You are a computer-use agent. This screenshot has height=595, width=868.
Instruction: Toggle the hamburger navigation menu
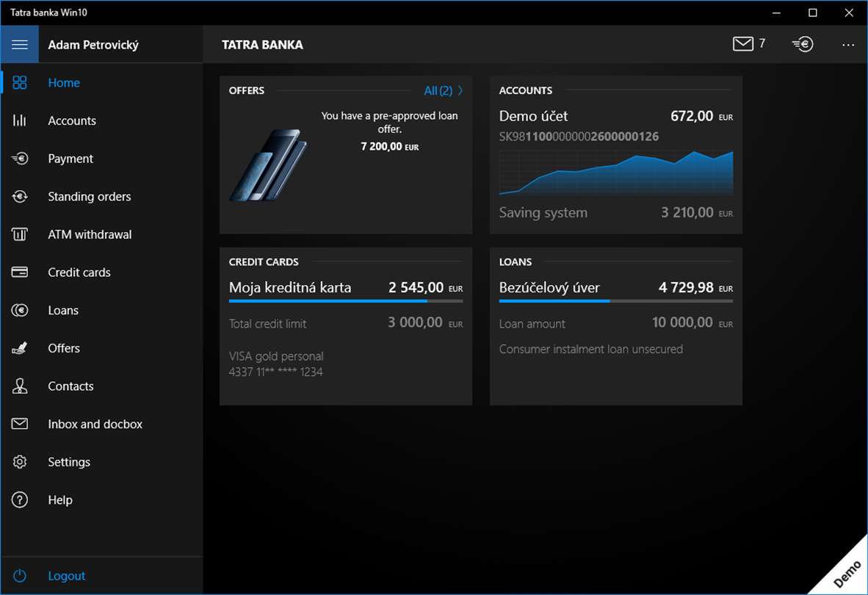(x=19, y=44)
